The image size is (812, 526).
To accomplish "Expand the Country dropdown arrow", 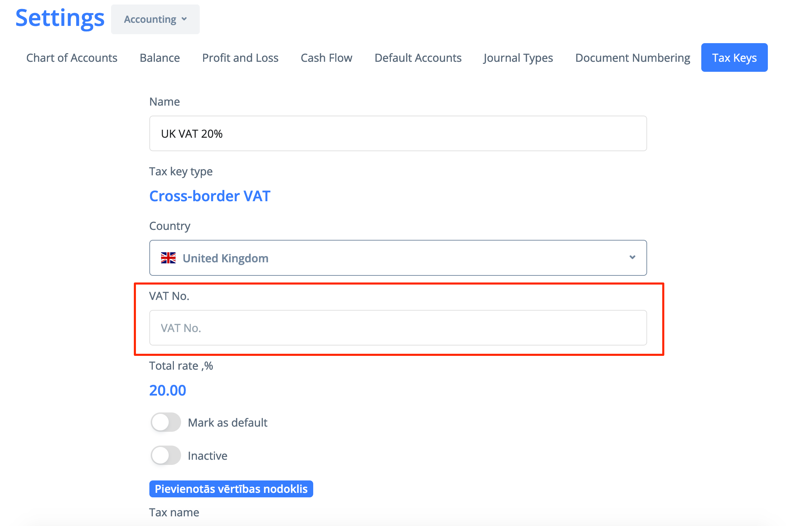I will pyautogui.click(x=632, y=257).
